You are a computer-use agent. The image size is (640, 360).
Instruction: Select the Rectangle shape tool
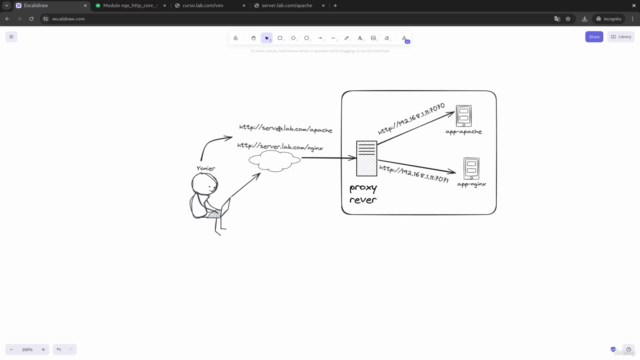pyautogui.click(x=280, y=38)
